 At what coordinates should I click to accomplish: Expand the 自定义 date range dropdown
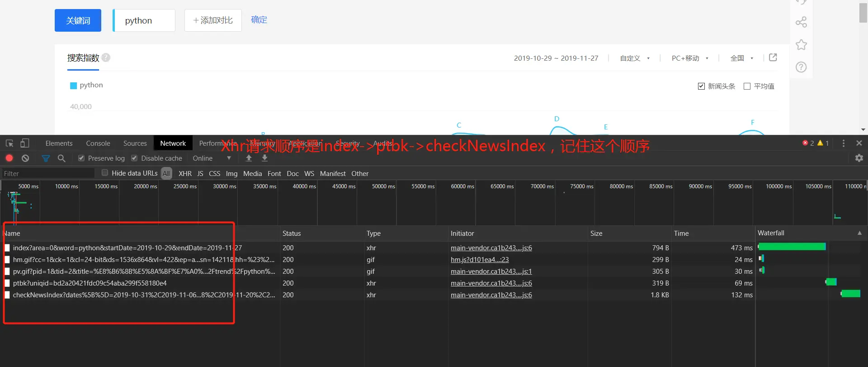(635, 58)
